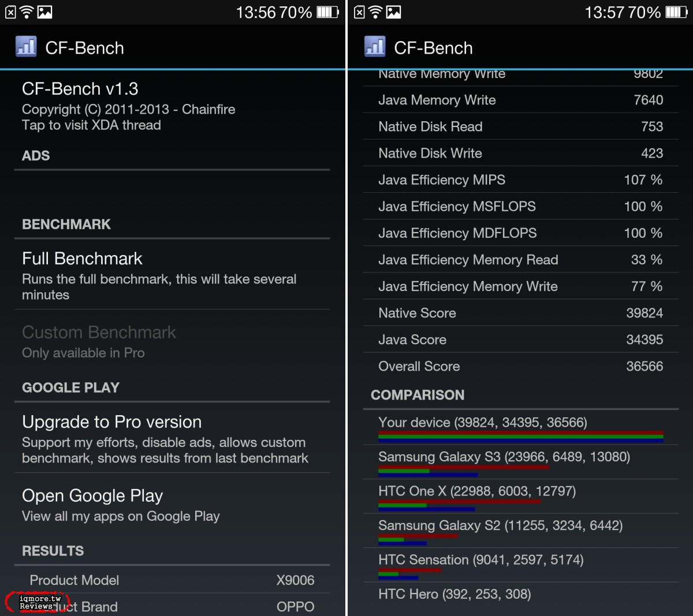The width and height of the screenshot is (693, 616).
Task: Tap the battery icon on left status bar
Action: [327, 12]
